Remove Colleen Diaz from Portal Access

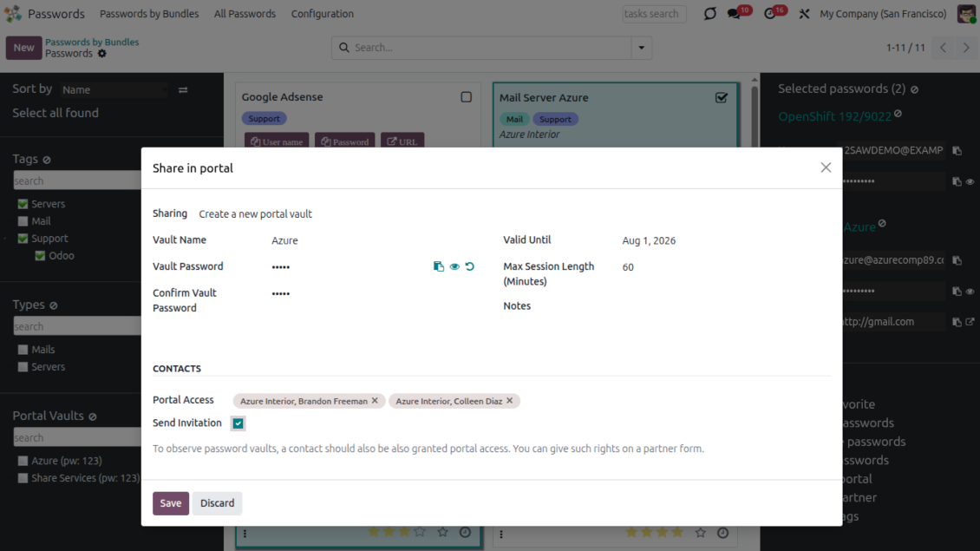click(510, 401)
